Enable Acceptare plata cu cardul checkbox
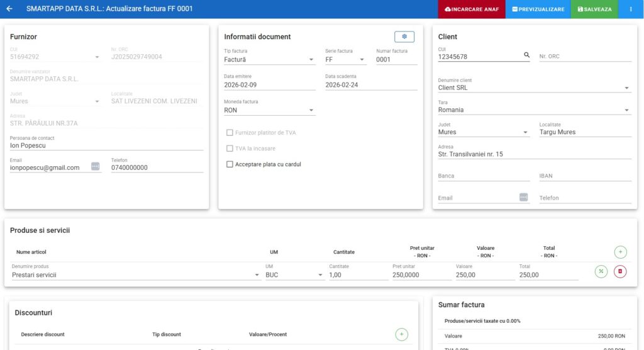The height and width of the screenshot is (350, 644). click(230, 164)
